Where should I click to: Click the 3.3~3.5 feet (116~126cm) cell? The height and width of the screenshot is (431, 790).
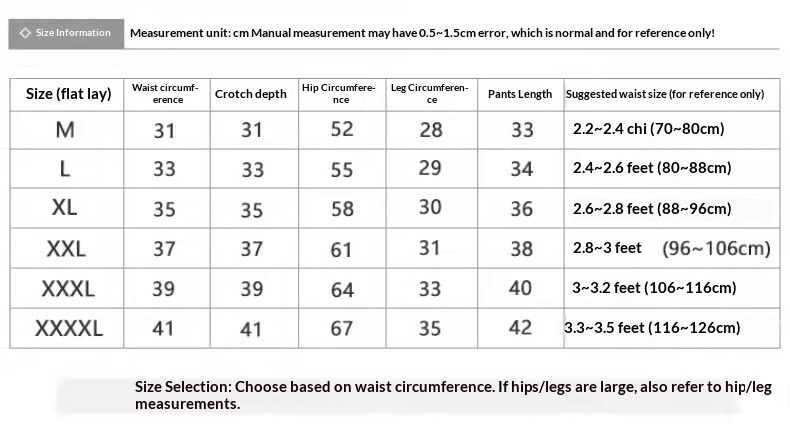(652, 328)
